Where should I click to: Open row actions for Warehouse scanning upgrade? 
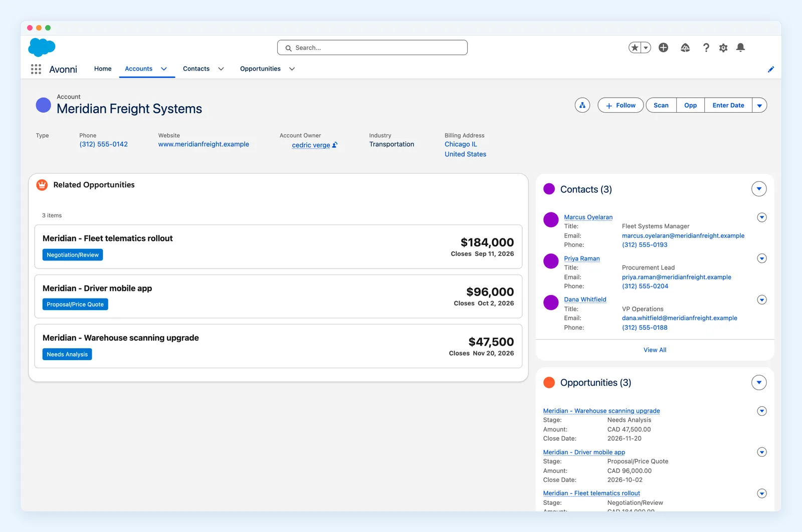(x=762, y=411)
